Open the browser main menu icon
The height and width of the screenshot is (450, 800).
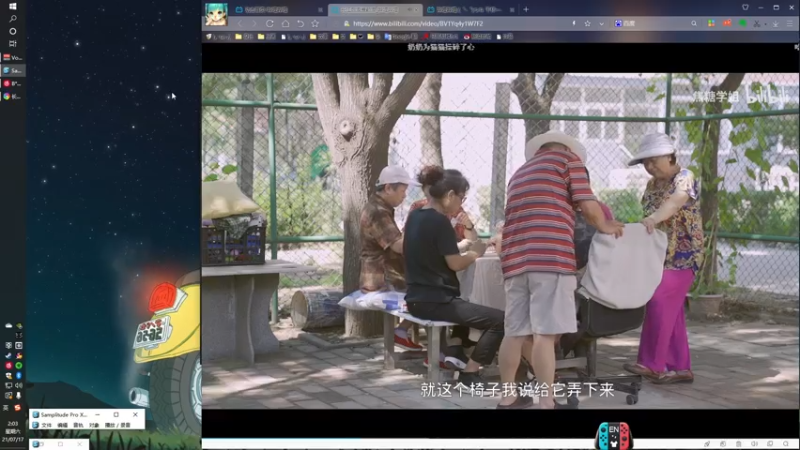click(x=790, y=23)
